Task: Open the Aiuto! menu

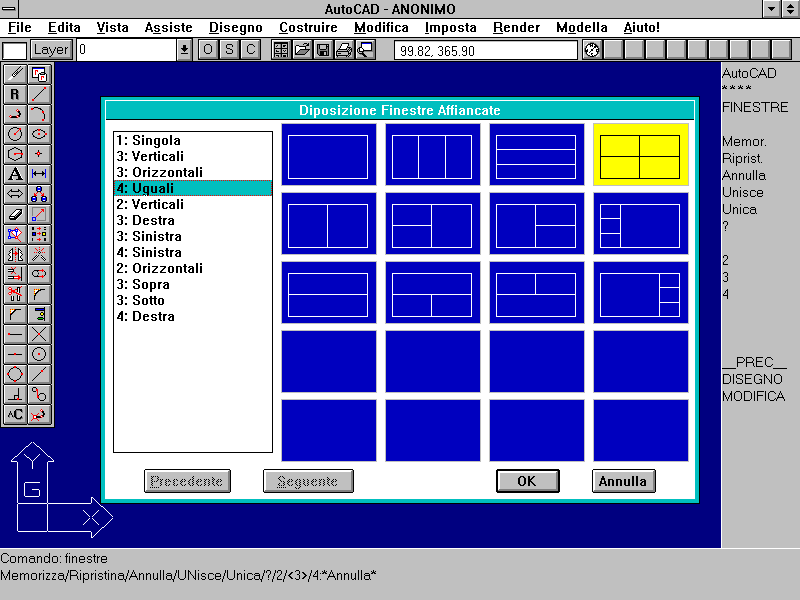Action: [641, 28]
